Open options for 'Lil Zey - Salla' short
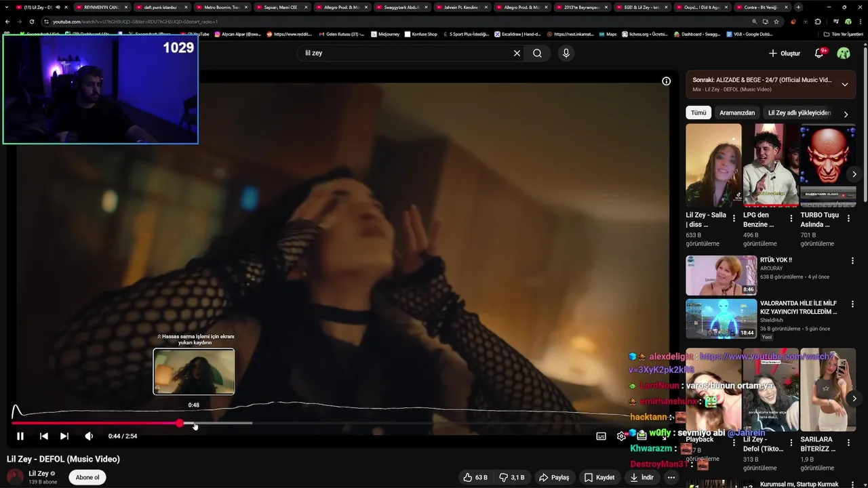 pyautogui.click(x=734, y=218)
